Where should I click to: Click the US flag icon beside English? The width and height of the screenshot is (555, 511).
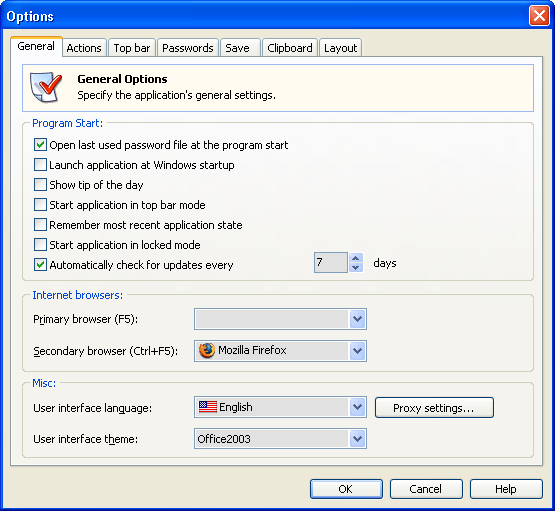pos(208,407)
